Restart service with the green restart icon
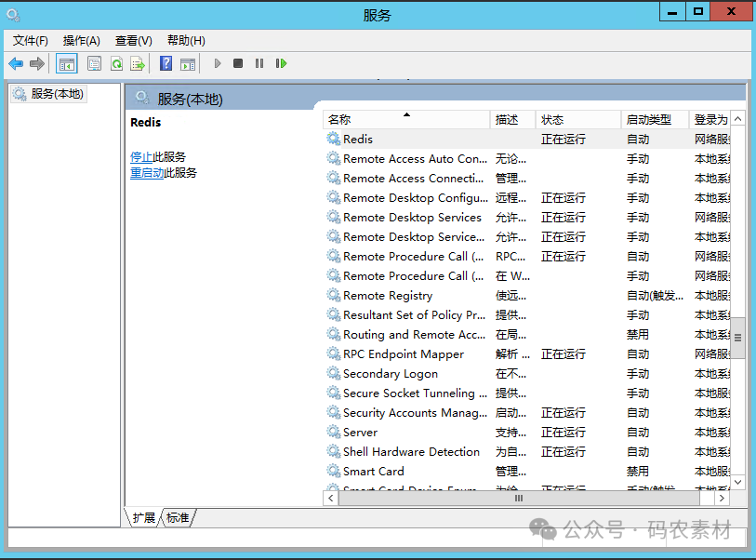Screen dimensions: 756x560 [x=281, y=63]
